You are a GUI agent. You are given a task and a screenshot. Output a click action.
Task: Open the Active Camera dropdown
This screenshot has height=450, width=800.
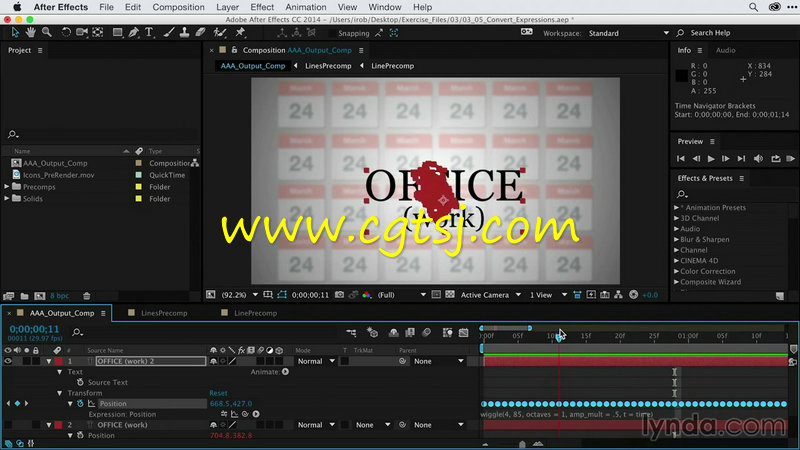pyautogui.click(x=490, y=295)
